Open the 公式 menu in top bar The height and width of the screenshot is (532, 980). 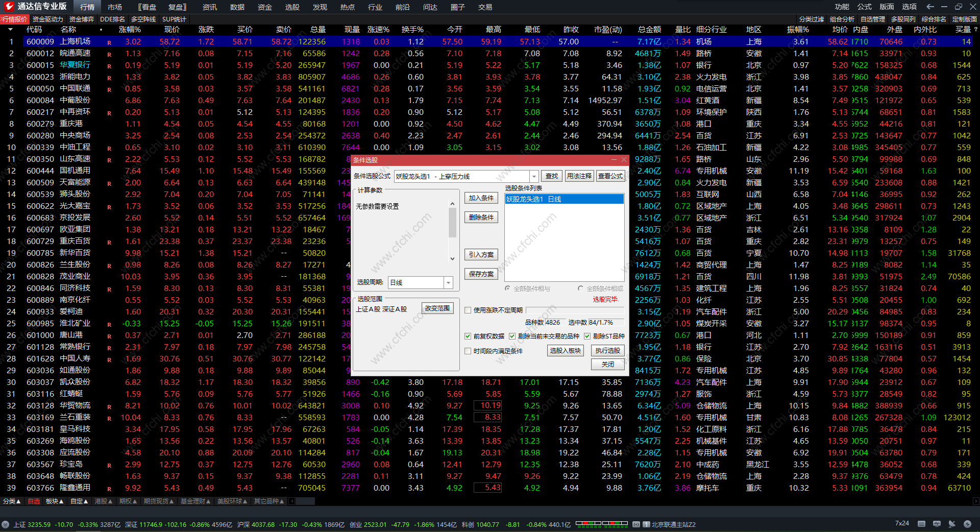(864, 7)
